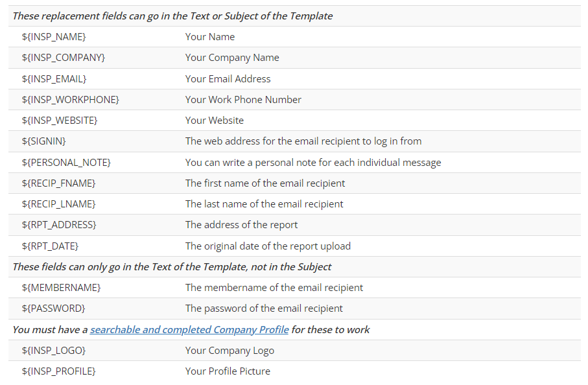This screenshot has height=385, width=588.
Task: Click the ${INSP_LOGO} field code
Action: (54, 350)
